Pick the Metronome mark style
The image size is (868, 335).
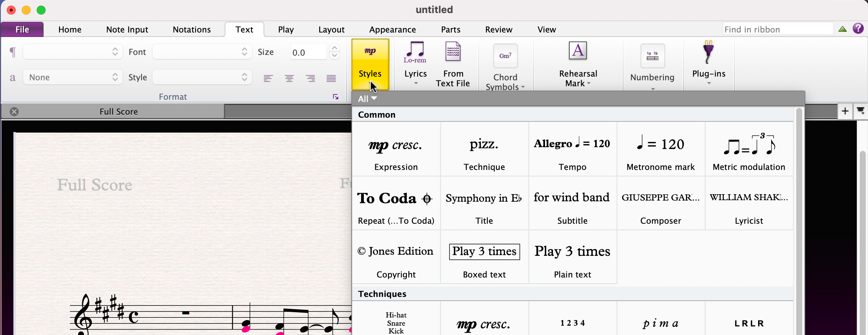(661, 149)
